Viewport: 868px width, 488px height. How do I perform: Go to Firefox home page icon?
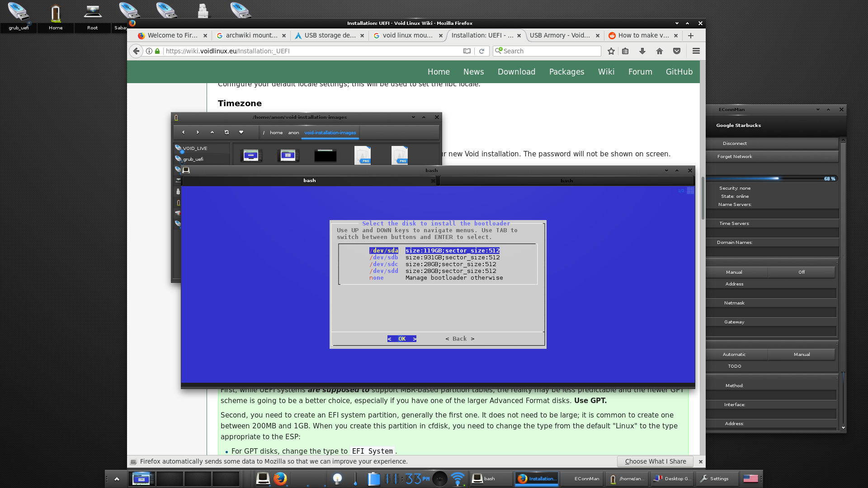(660, 51)
